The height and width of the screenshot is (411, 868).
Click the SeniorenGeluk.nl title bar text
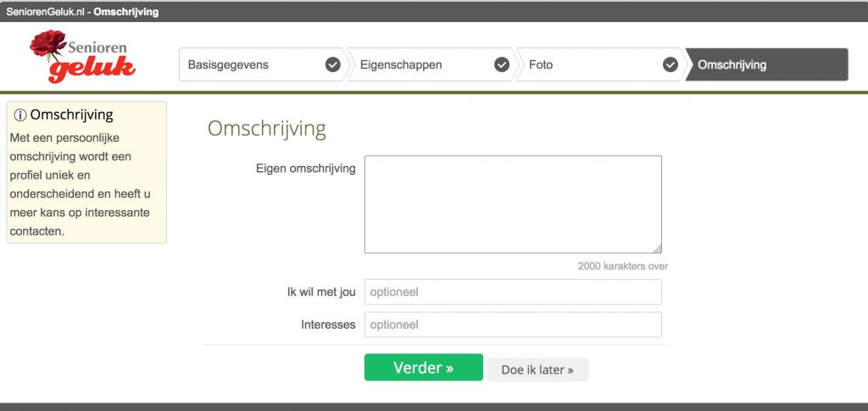click(x=82, y=12)
